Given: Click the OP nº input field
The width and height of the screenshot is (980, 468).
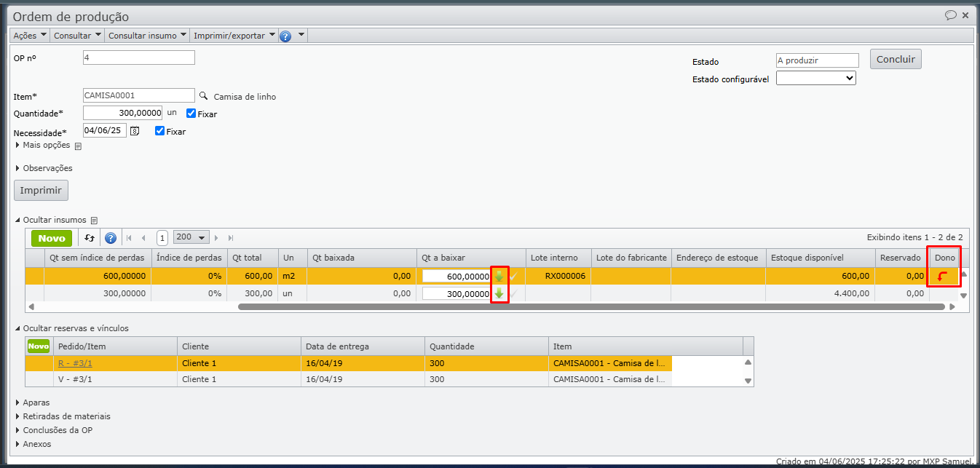Looking at the screenshot, I should point(139,57).
